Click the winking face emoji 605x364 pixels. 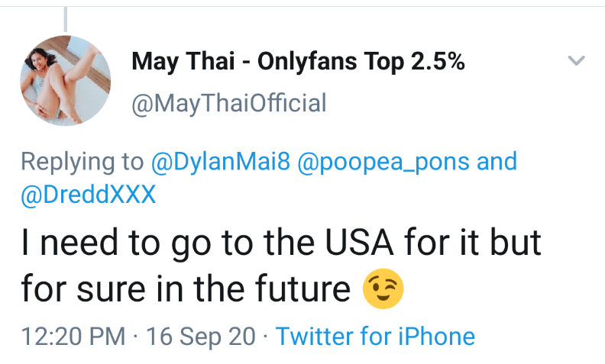(380, 288)
